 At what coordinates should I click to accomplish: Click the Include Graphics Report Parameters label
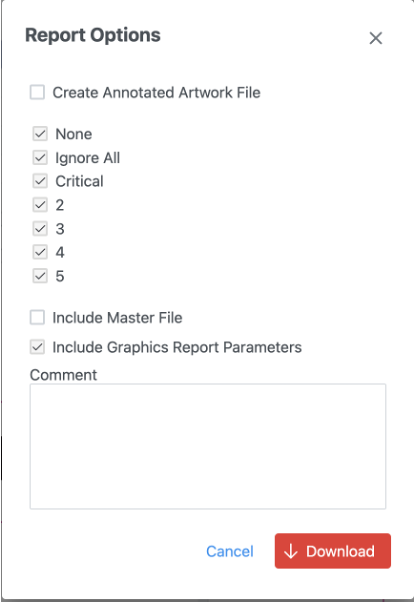coord(177,347)
